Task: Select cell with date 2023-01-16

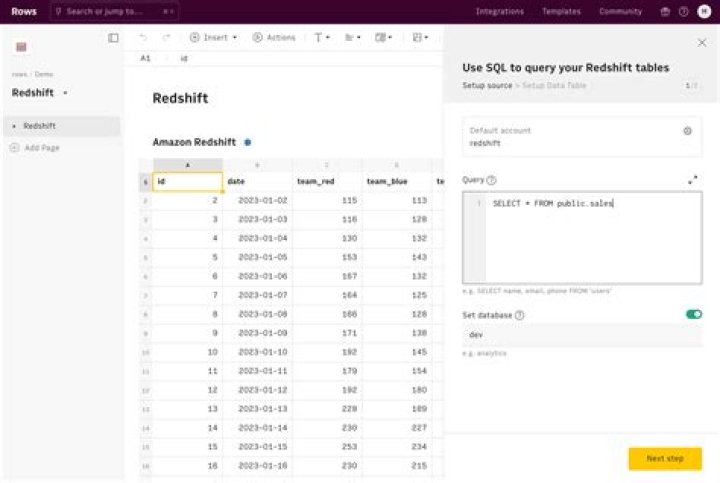Action: (x=258, y=466)
